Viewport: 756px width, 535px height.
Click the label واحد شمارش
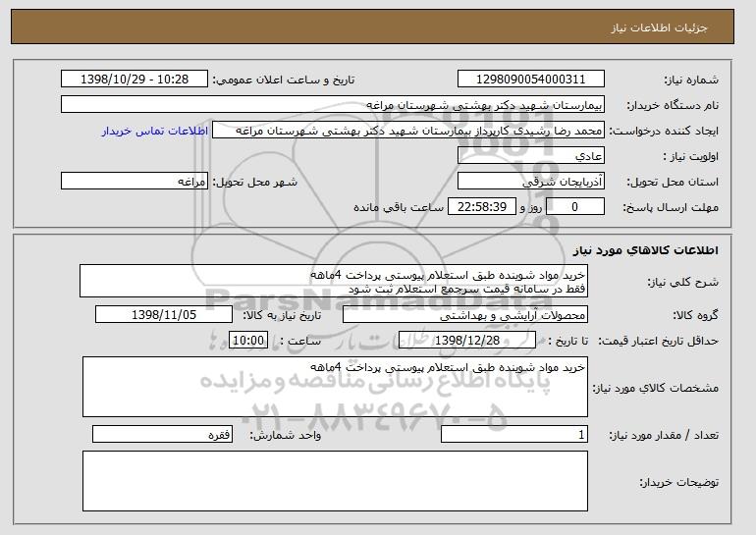click(285, 435)
